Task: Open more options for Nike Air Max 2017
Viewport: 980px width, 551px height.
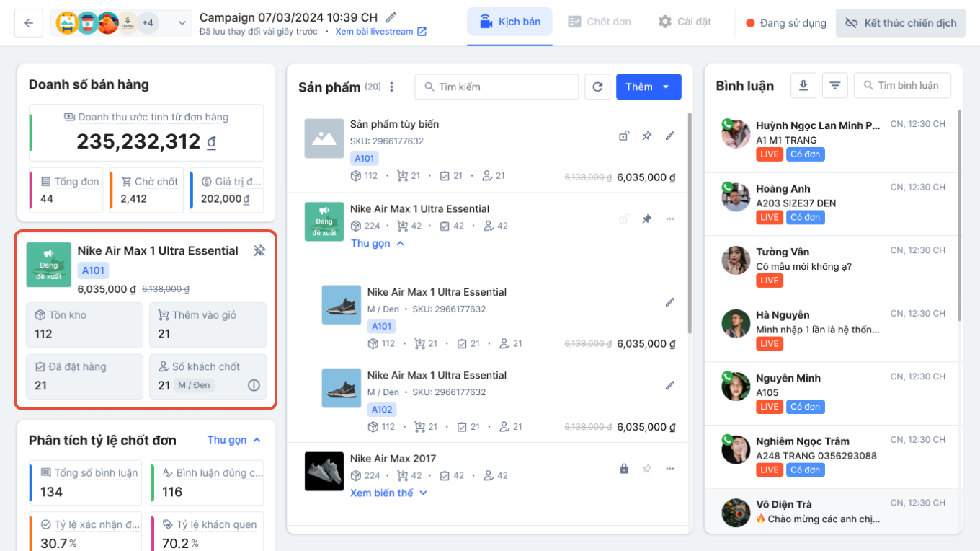Action: point(670,469)
